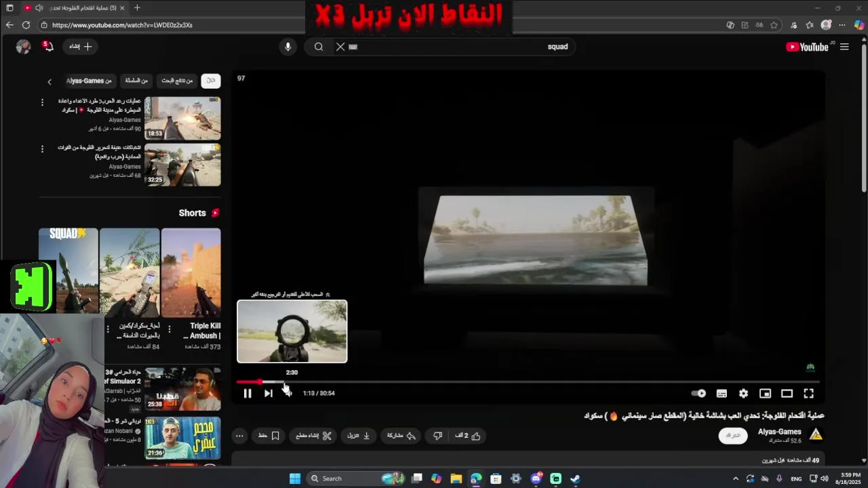Select the 'From Alyas-Games' chip
This screenshot has height=488, width=868.
[x=89, y=81]
